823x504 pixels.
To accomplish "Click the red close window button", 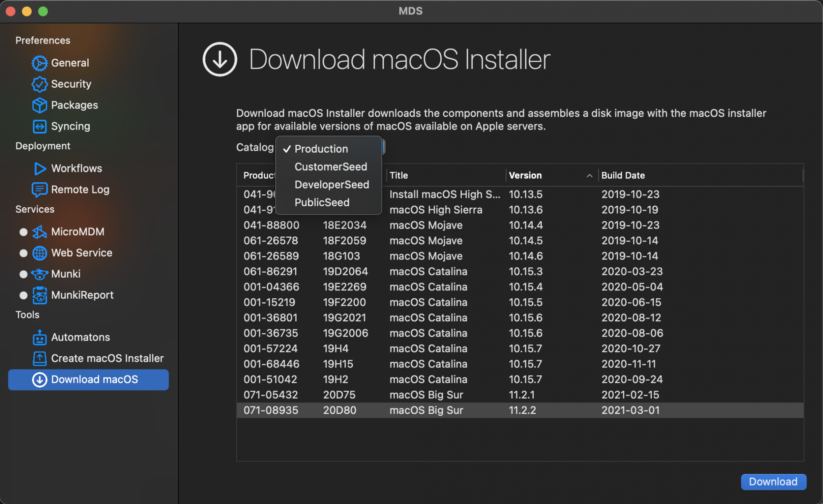I will tap(11, 11).
